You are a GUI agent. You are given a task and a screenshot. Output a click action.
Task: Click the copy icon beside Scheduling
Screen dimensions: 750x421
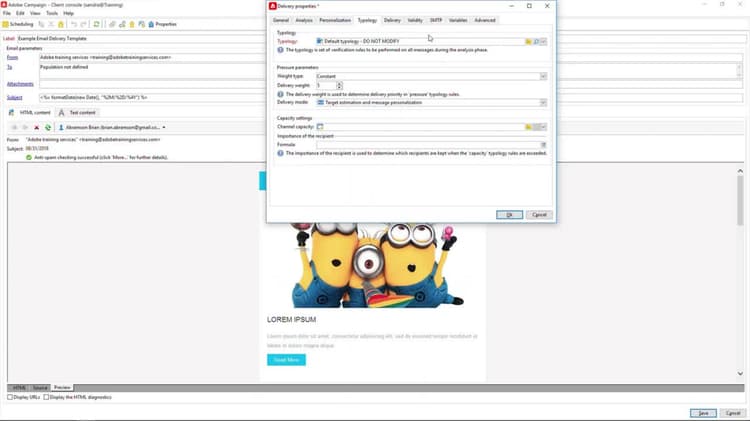tap(42, 24)
